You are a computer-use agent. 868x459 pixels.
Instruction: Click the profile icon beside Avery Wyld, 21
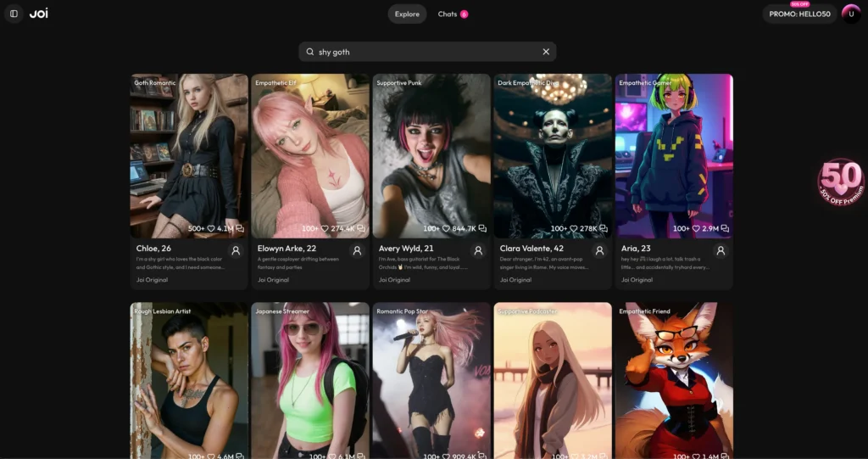pos(478,250)
